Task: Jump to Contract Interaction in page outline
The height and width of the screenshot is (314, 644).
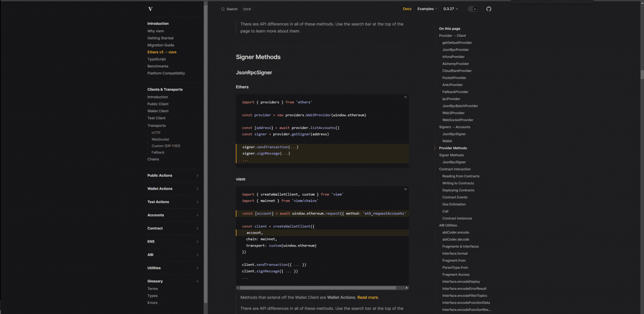Action: (x=454, y=169)
